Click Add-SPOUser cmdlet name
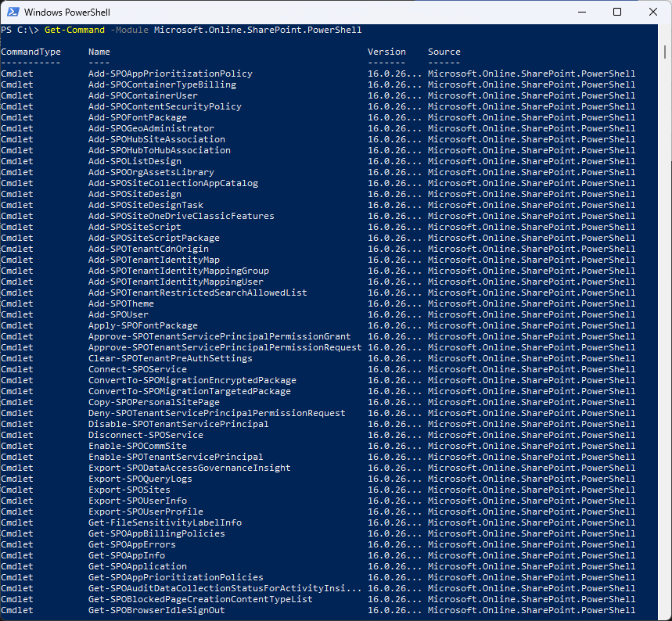Screen dimensions: 672x621 point(118,314)
